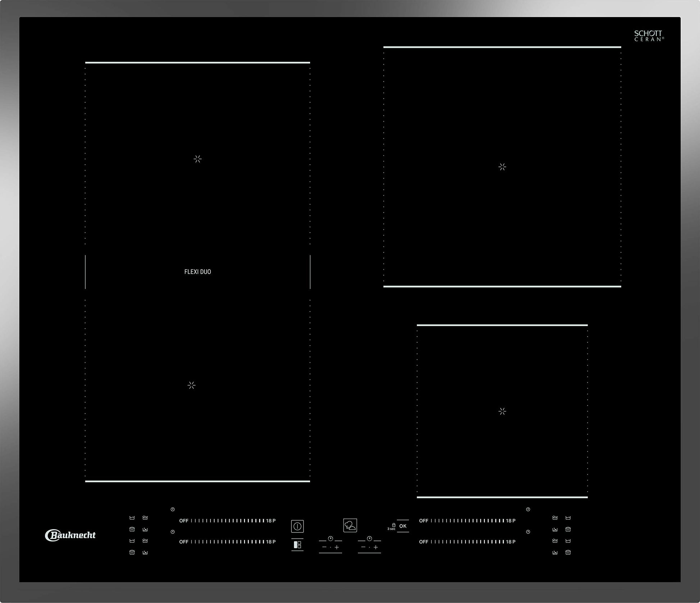The width and height of the screenshot is (700, 603).
Task: Tap the FLEXI DUO zone label
Action: point(197,272)
